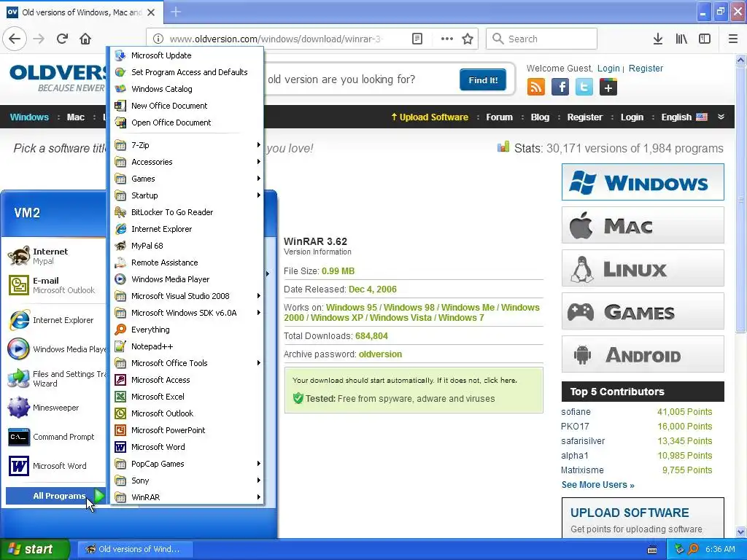
Task: Open Everything search program entry
Action: click(x=187, y=330)
